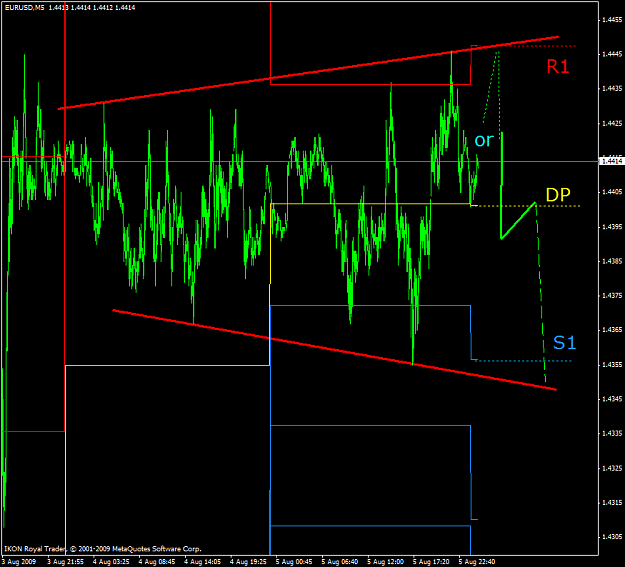Click the 1.4375 price axis value
Image resolution: width=625 pixels, height=567 pixels.
612,295
